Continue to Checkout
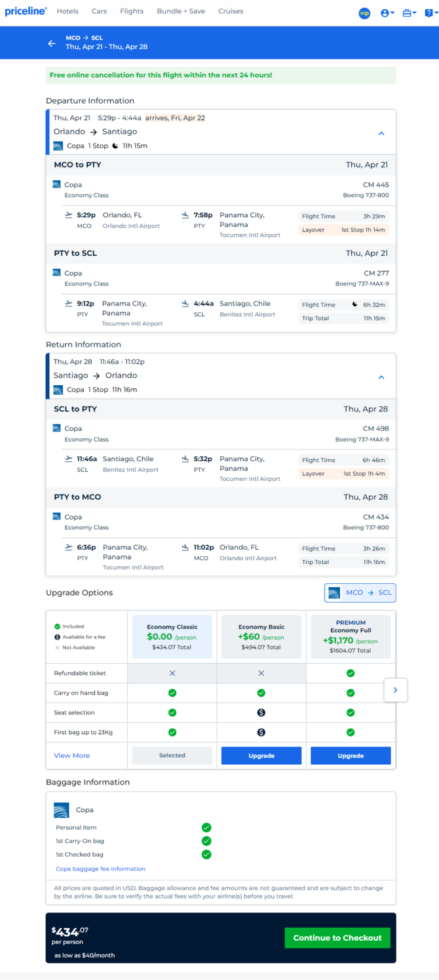The width and height of the screenshot is (439, 980). 337,938
